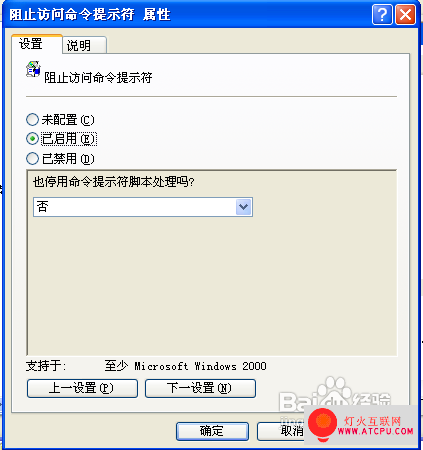Click the policy icon beside 阻止访问命令提示符

pos(33,69)
